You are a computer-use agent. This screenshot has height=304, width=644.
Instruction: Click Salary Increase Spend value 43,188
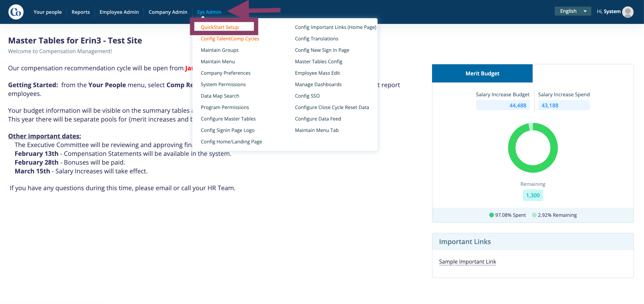[564, 105]
